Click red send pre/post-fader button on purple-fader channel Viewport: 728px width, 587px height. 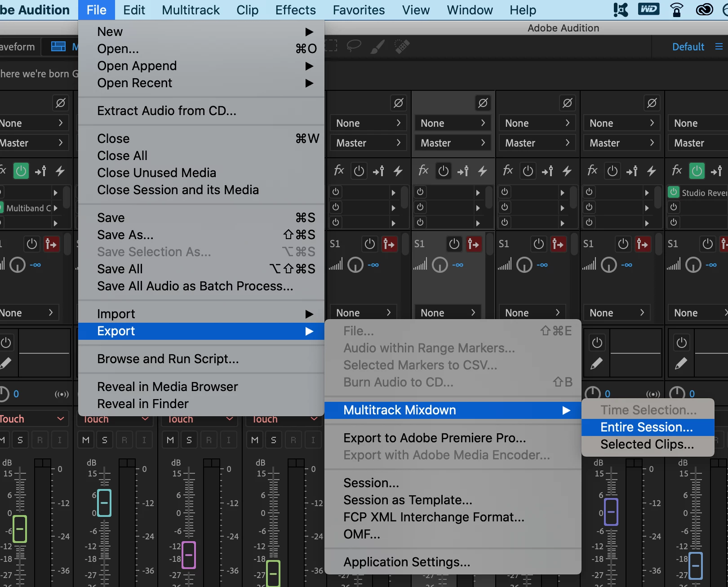(643, 244)
